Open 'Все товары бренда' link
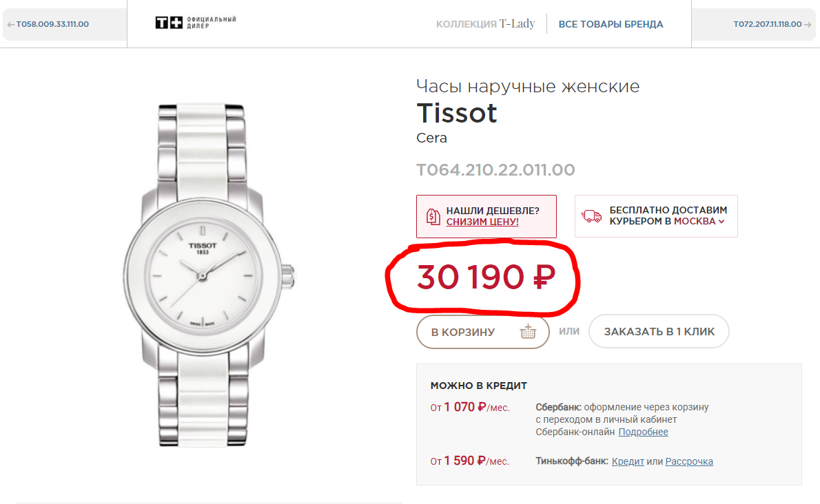This screenshot has height=504, width=820. (611, 24)
